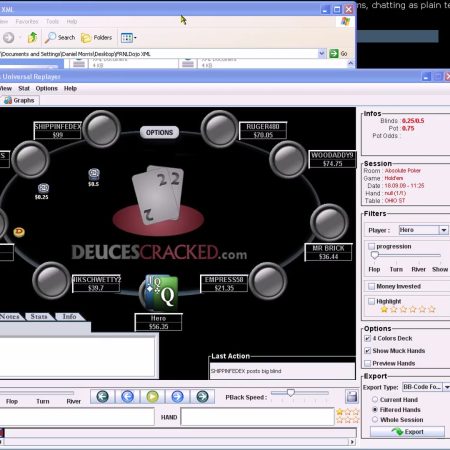Click the yellow play button
450x450 pixels.
coord(152,396)
